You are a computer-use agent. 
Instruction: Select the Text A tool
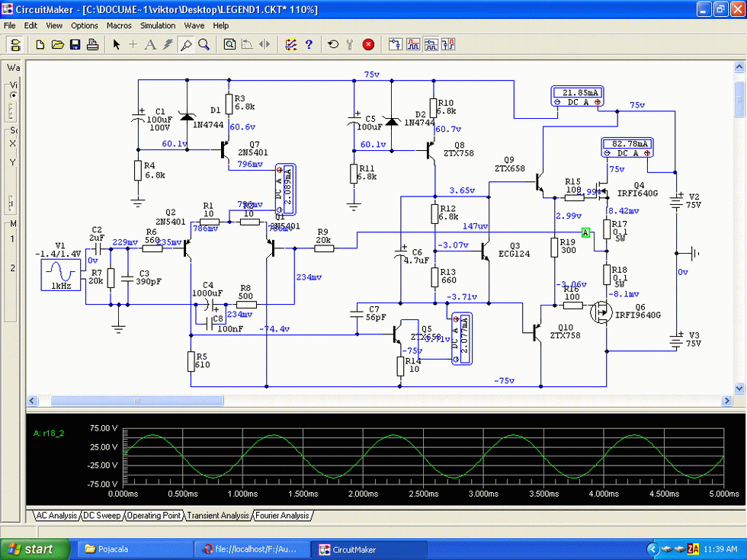[151, 45]
